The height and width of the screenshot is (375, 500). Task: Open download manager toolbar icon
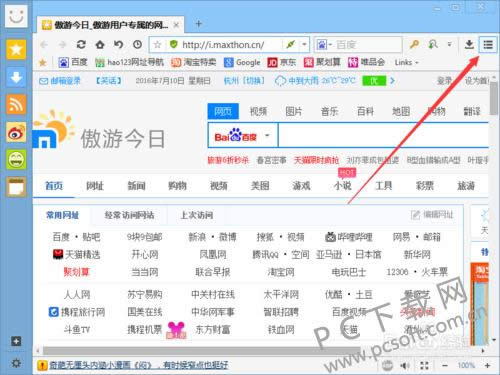pyautogui.click(x=469, y=44)
